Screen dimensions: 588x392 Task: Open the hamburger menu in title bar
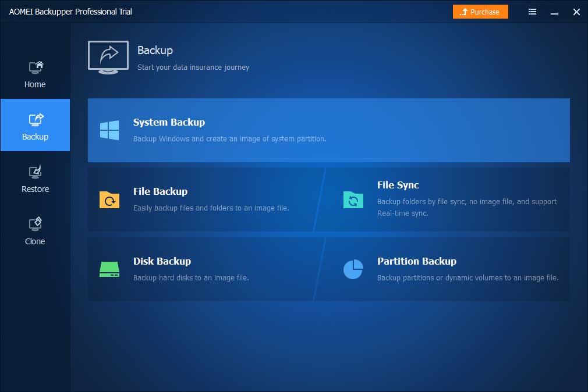point(532,12)
